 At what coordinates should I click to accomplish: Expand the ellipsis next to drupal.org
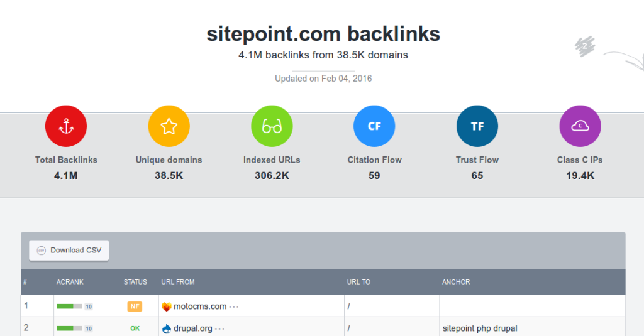[x=220, y=328]
